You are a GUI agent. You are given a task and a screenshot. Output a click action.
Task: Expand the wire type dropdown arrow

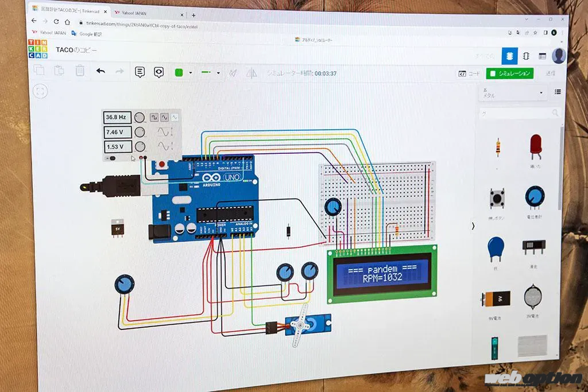pos(218,73)
